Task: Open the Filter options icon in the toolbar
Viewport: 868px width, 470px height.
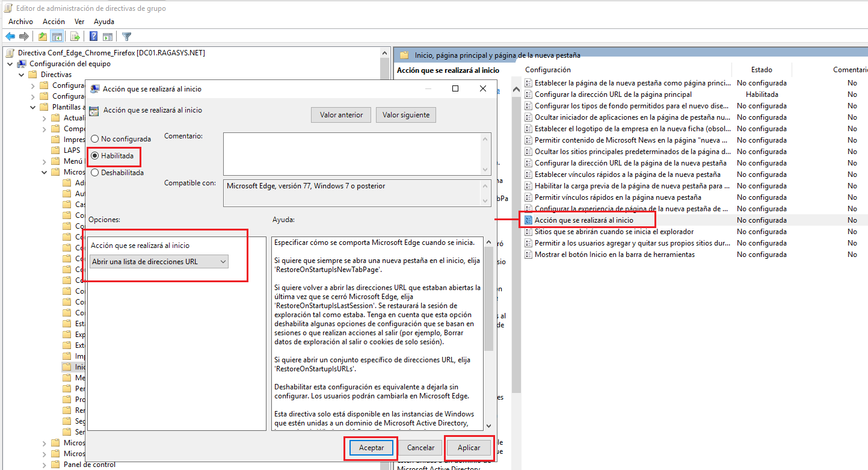Action: point(126,36)
